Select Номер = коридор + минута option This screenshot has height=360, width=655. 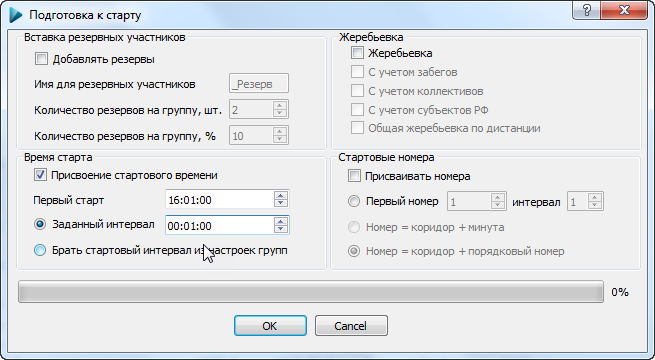[x=354, y=227]
